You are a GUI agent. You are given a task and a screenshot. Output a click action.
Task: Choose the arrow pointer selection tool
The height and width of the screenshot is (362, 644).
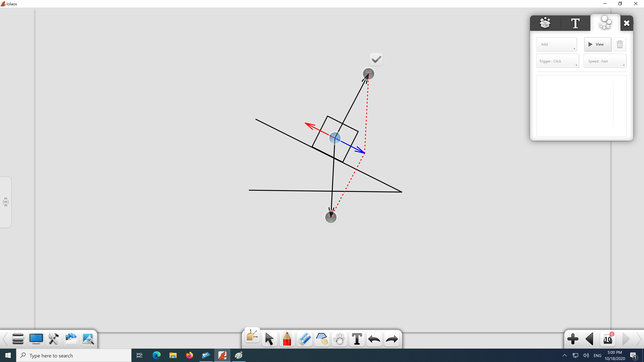tap(269, 339)
